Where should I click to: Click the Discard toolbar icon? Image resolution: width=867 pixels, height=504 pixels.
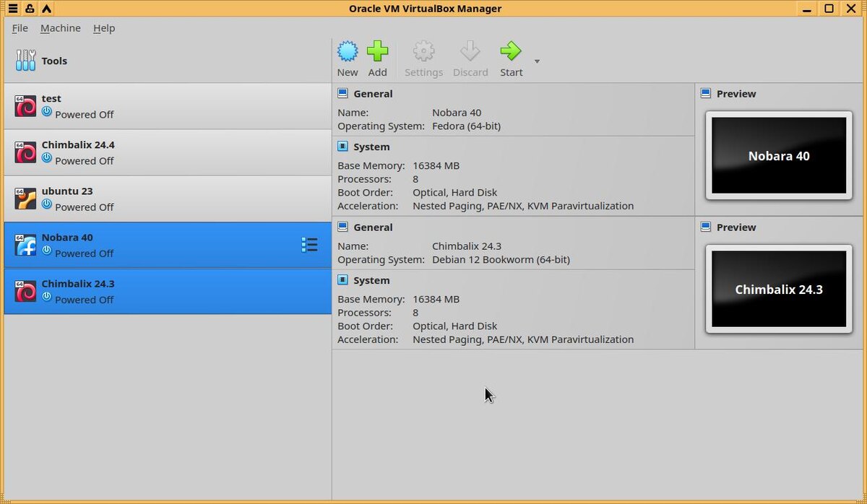pos(470,51)
